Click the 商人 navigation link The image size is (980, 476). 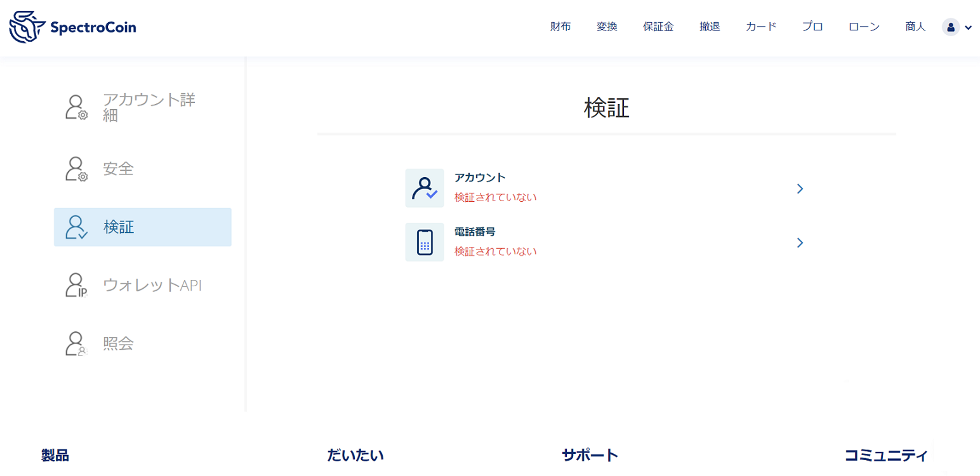pyautogui.click(x=915, y=27)
